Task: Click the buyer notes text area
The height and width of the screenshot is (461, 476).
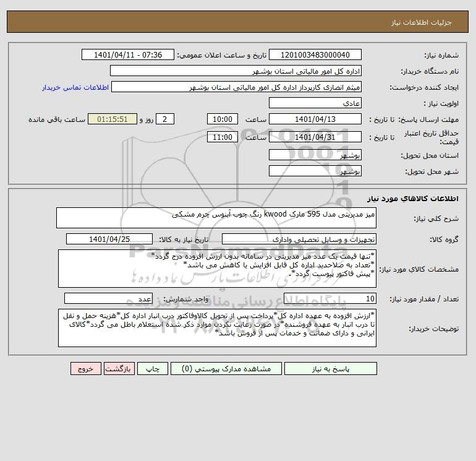Action: coord(217,328)
